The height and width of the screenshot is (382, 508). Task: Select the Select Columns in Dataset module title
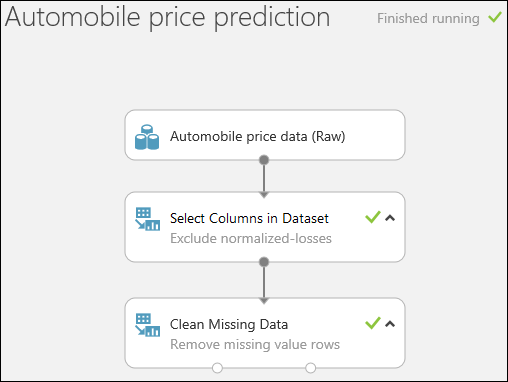coord(249,218)
